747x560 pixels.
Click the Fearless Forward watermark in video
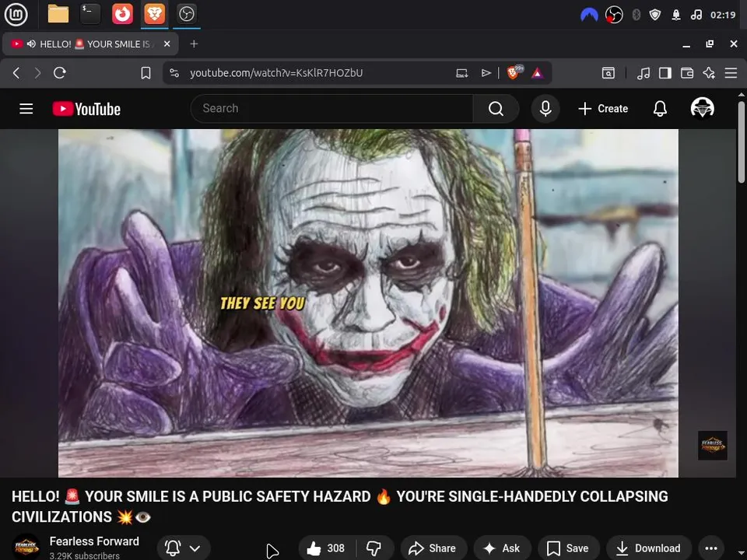712,445
